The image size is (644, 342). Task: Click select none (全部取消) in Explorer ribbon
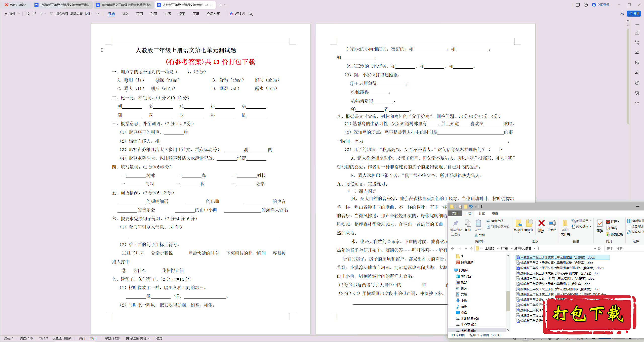tap(636, 227)
